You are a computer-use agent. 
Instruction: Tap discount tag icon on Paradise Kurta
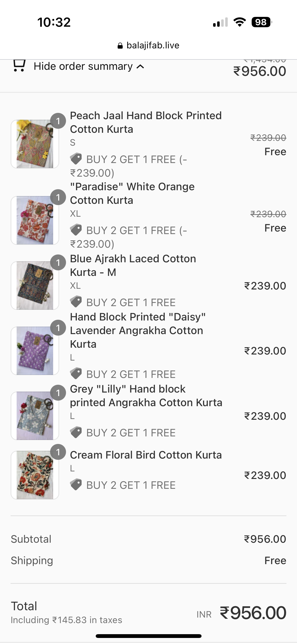pos(76,230)
